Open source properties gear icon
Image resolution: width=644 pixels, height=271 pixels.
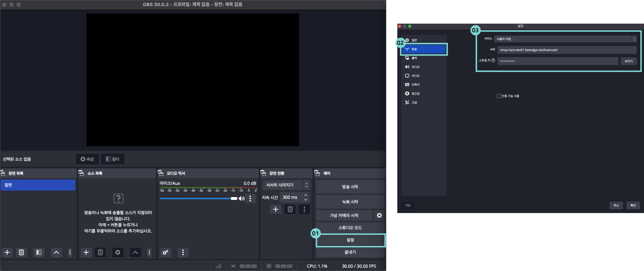point(118,252)
